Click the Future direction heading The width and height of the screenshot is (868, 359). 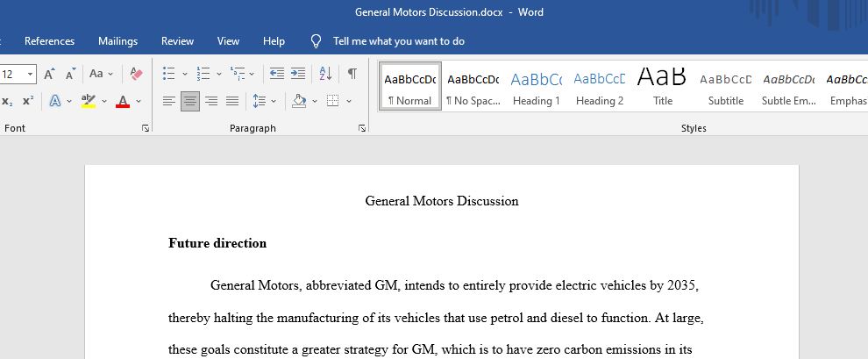217,243
